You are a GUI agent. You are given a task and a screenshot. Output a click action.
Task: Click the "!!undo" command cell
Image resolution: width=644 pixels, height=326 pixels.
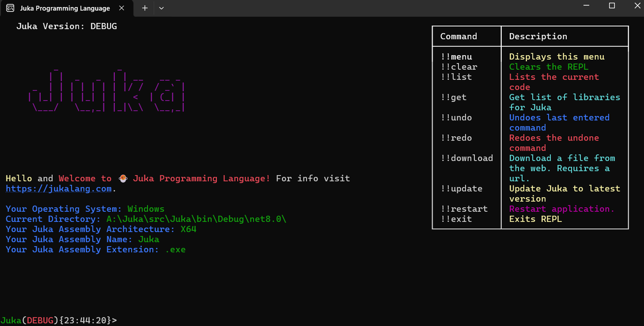point(456,118)
